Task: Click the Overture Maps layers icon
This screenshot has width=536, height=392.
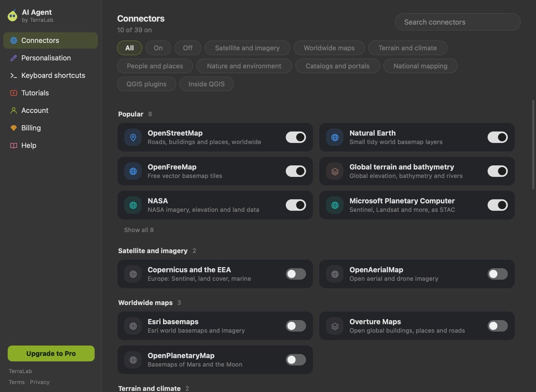Action: (335, 326)
